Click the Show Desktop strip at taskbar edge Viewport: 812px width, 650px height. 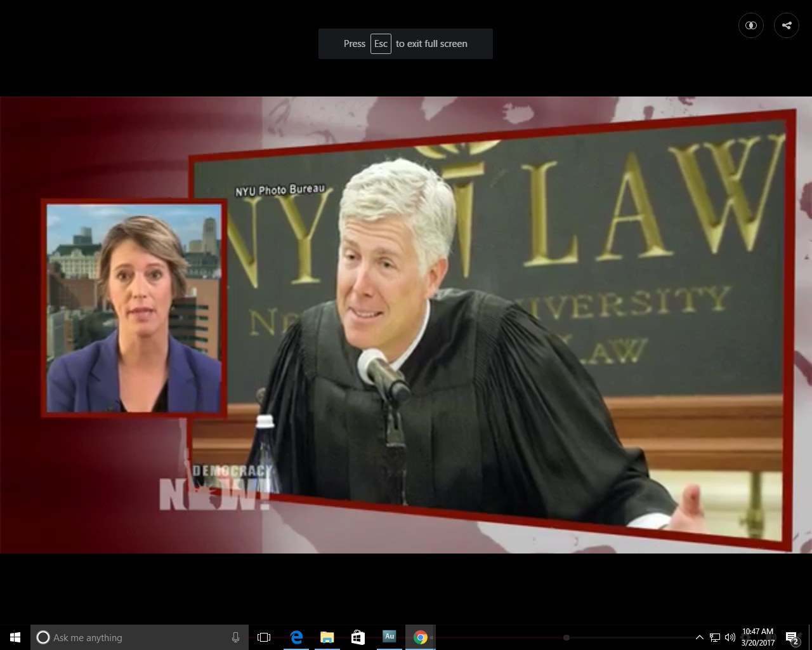coord(810,637)
